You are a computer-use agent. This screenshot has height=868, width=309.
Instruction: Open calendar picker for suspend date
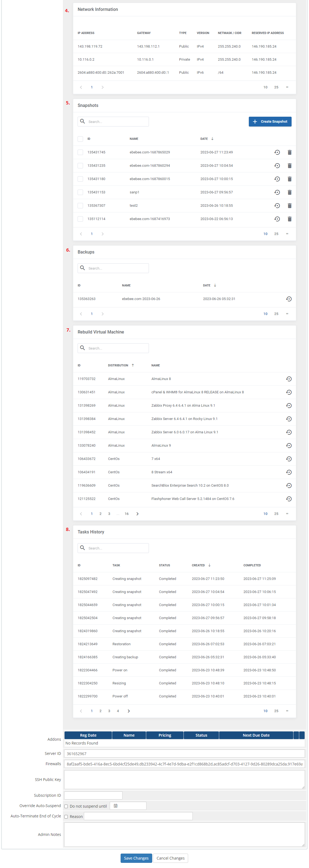click(x=115, y=806)
